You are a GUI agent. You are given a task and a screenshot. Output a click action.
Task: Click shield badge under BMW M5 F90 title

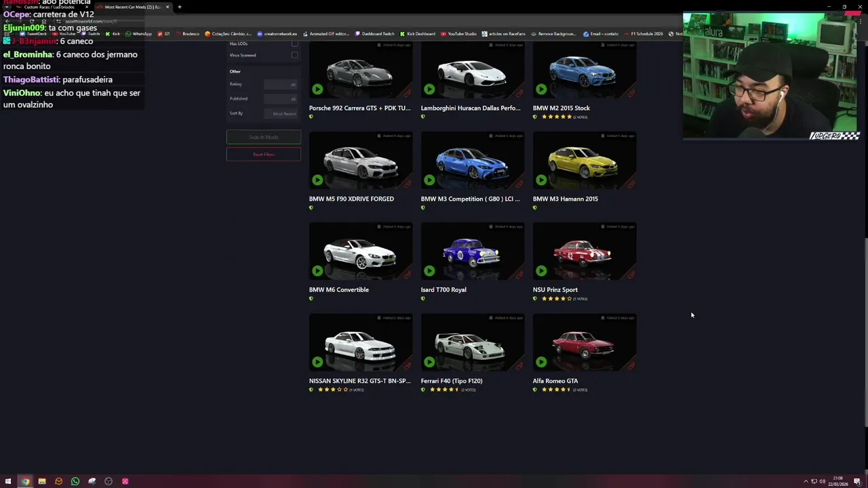pyautogui.click(x=311, y=207)
